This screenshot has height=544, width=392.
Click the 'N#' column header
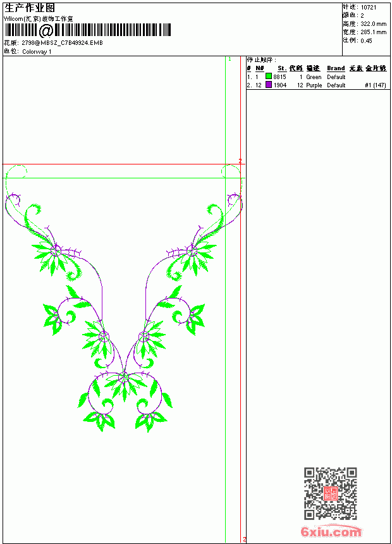(259, 68)
